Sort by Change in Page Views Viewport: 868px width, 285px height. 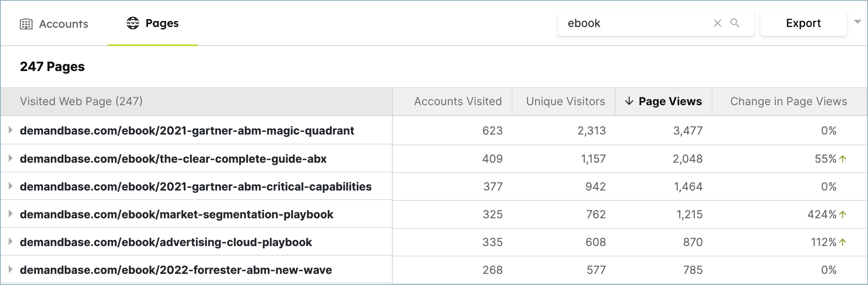click(789, 102)
